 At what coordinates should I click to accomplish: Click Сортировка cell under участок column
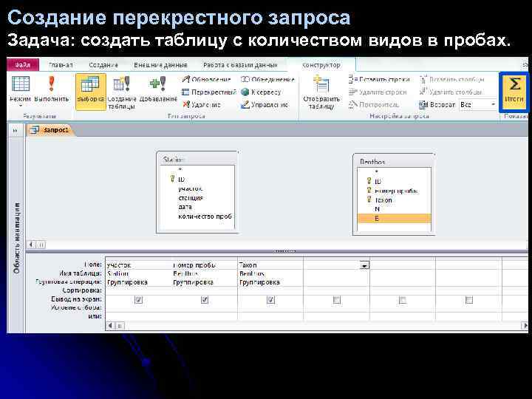tap(138, 291)
